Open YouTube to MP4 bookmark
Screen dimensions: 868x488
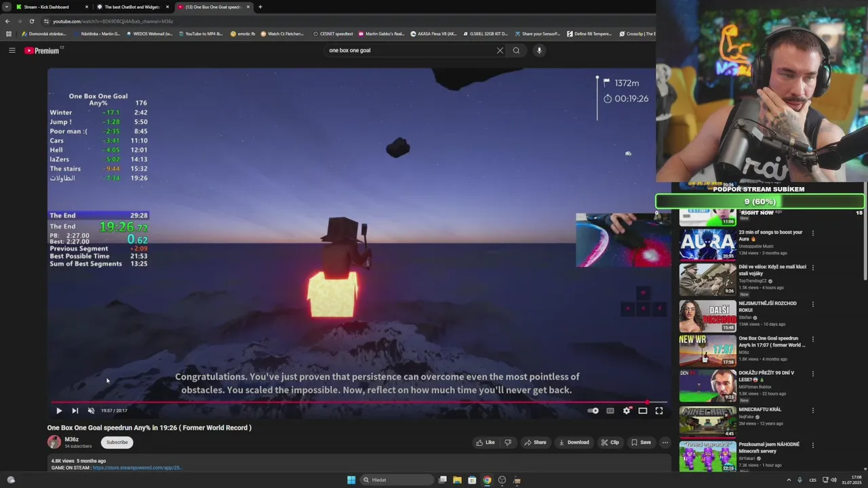click(201, 34)
